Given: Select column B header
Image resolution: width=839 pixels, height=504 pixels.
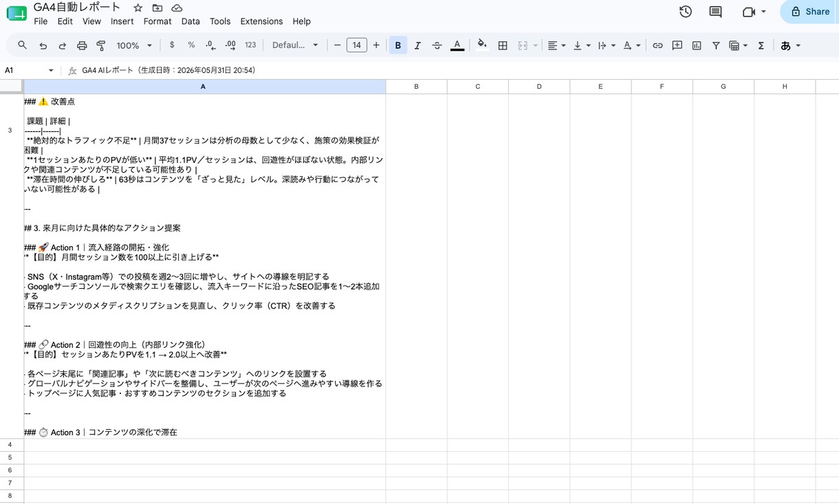Looking at the screenshot, I should pyautogui.click(x=416, y=87).
